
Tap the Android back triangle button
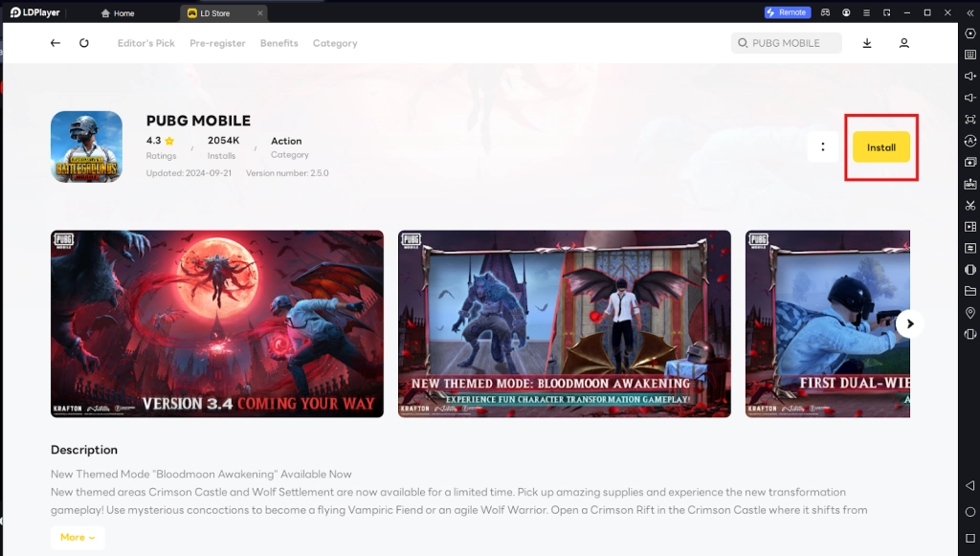970,485
